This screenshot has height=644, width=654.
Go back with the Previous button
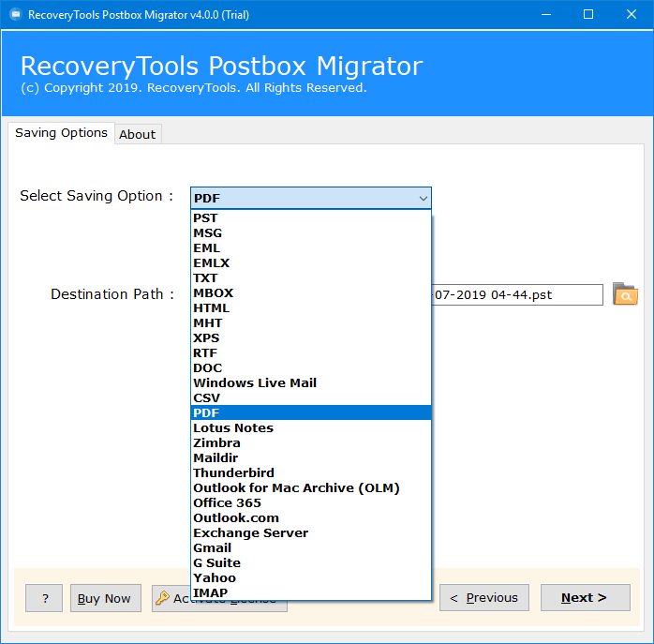483,598
